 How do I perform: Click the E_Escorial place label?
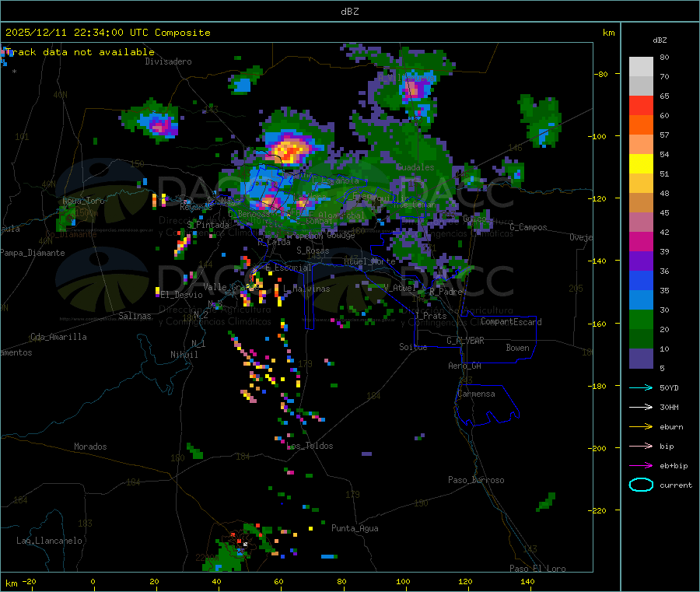(289, 268)
